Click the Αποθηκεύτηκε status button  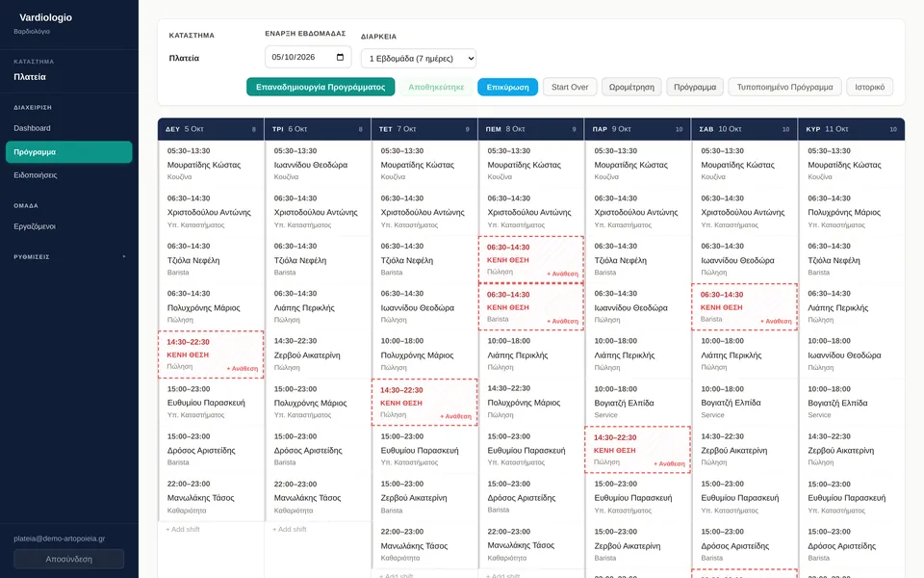point(436,87)
